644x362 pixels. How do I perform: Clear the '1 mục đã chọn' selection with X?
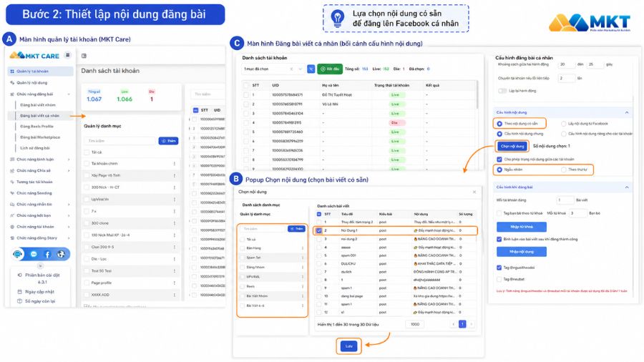pos(292,69)
